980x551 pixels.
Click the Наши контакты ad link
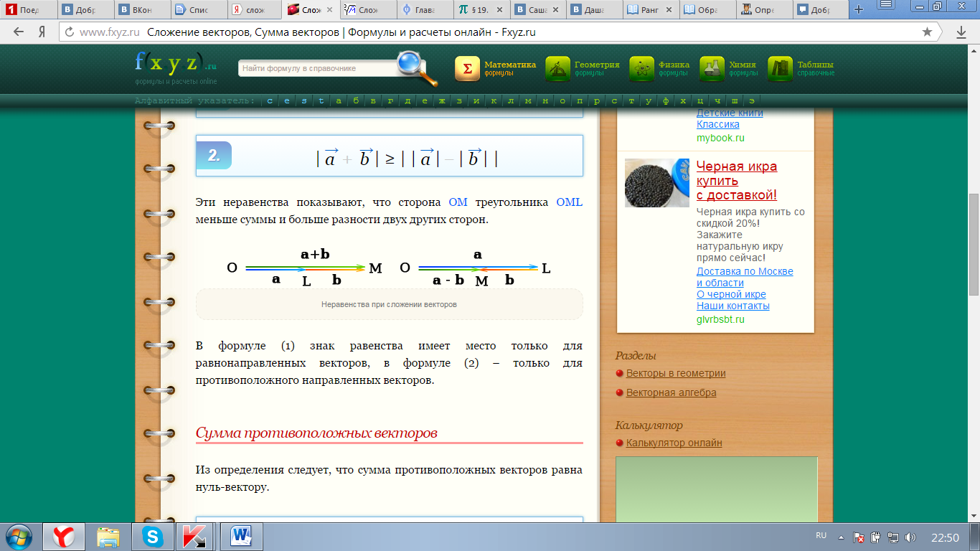coord(733,306)
